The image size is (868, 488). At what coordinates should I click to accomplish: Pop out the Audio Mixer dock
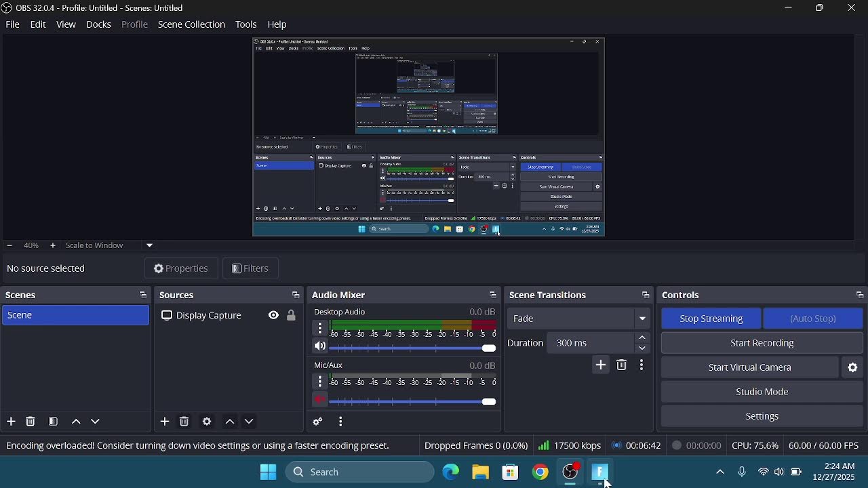click(493, 295)
